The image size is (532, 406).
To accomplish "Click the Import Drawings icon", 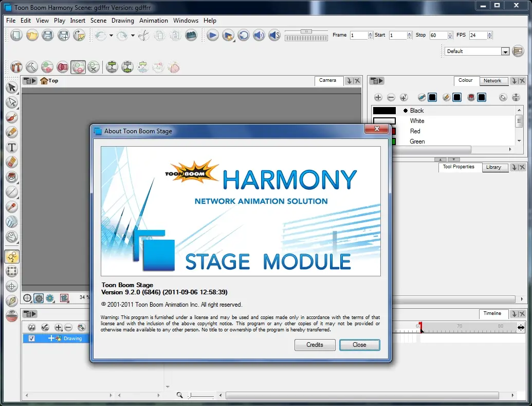I will [x=79, y=36].
